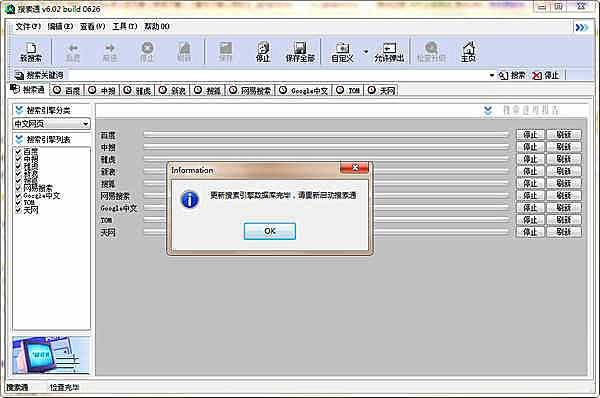Close the Information dialog with red X
This screenshot has height=398, width=600.
coord(355,168)
